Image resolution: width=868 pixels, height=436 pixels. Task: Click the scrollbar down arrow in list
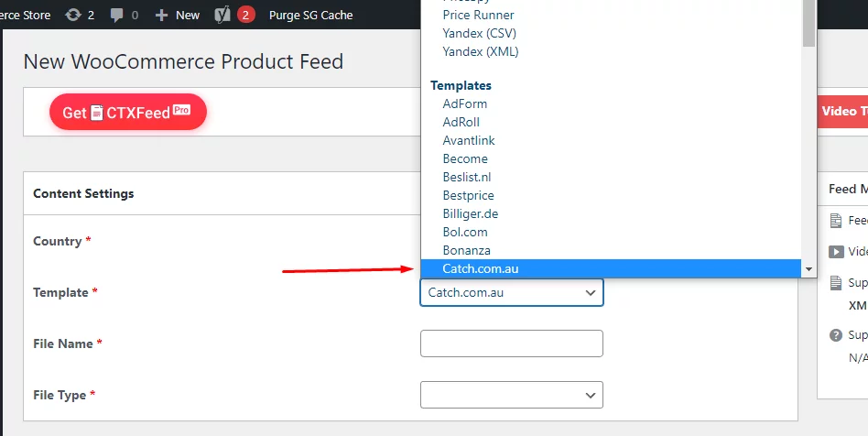[808, 269]
